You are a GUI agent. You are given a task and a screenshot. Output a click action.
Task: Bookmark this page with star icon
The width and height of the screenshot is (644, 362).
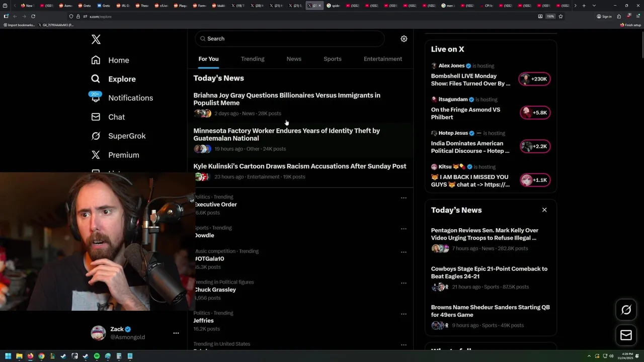[560, 17]
